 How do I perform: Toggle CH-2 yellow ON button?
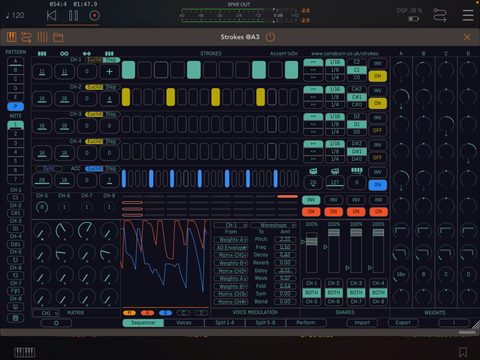377,103
